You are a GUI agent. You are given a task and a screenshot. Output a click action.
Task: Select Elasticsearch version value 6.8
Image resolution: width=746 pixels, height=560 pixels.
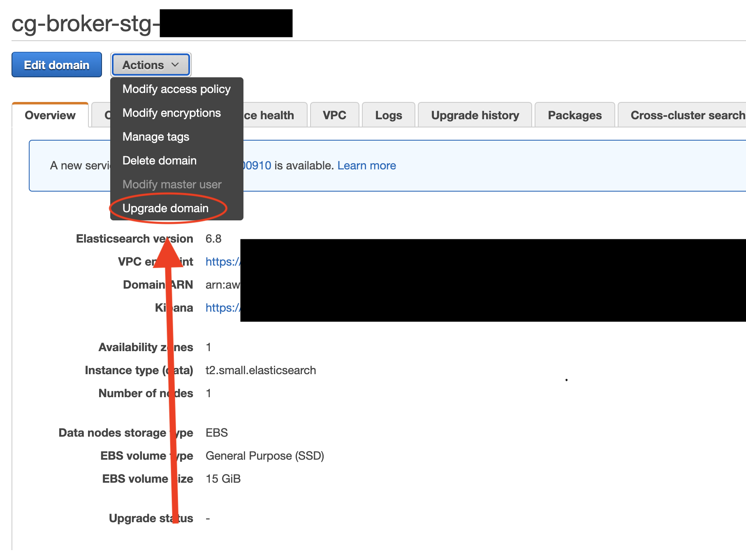(213, 239)
